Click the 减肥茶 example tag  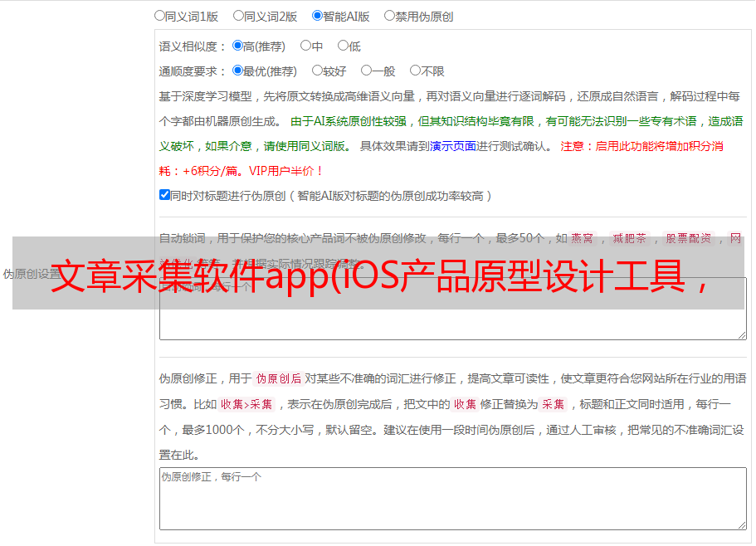point(630,238)
